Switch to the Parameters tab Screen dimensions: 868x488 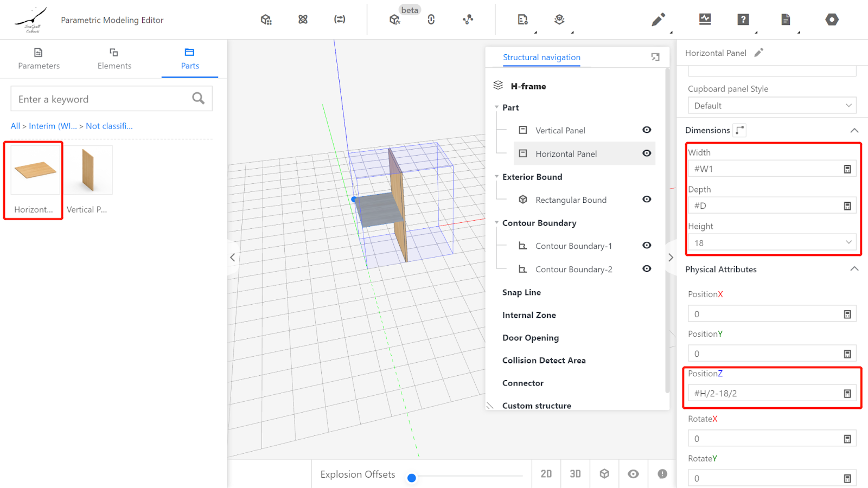[39, 59]
